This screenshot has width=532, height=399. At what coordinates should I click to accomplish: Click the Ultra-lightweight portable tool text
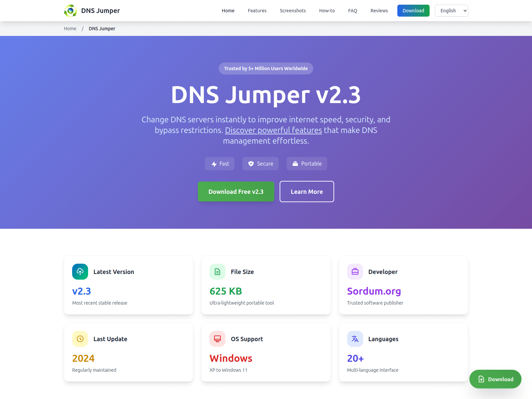tap(242, 303)
